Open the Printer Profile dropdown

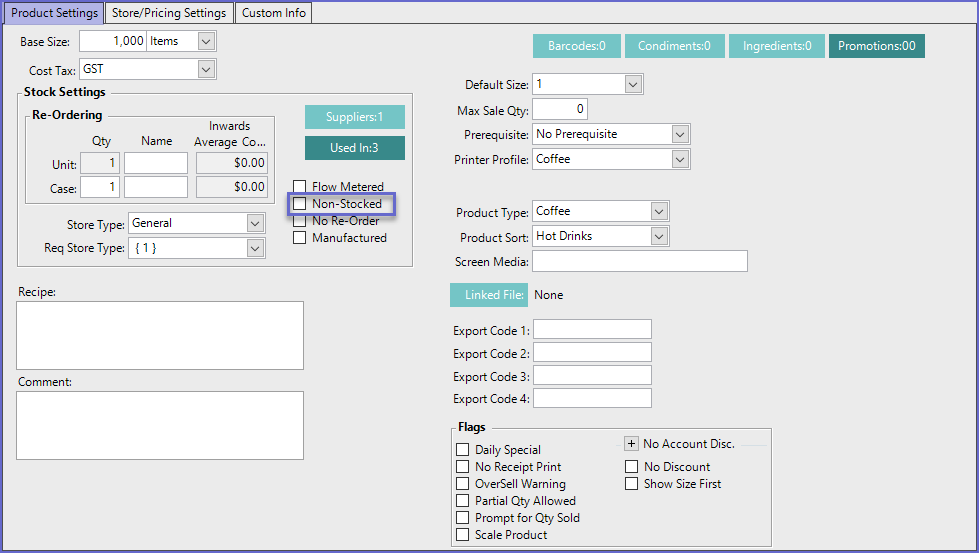tap(680, 159)
